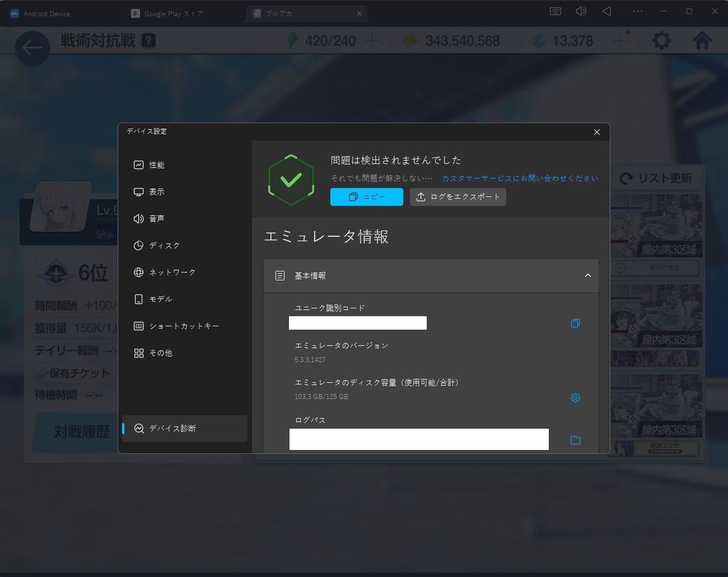Select the モデル settings tab
The image size is (728, 577).
pos(160,299)
